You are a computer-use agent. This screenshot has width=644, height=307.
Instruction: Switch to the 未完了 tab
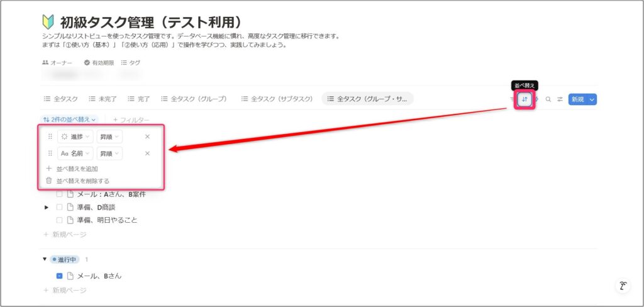tap(103, 99)
